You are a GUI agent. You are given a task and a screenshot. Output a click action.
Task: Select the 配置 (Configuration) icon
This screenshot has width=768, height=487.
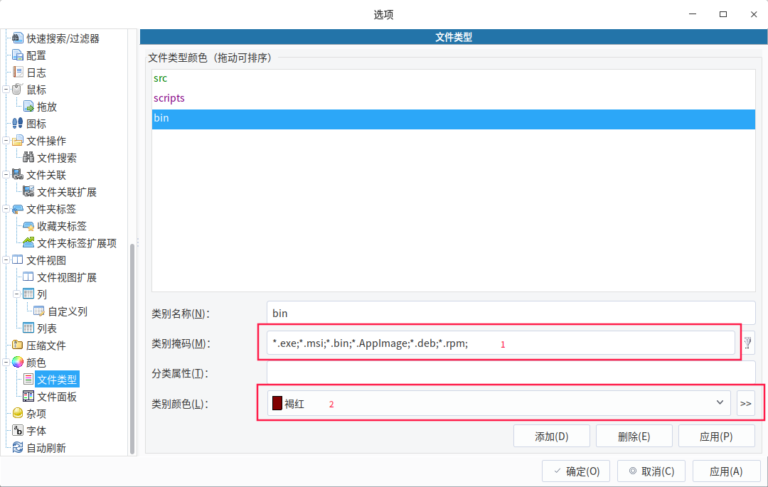point(17,55)
